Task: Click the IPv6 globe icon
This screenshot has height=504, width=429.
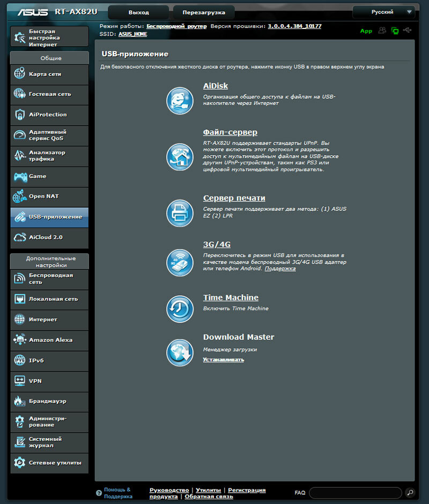Action: point(20,360)
